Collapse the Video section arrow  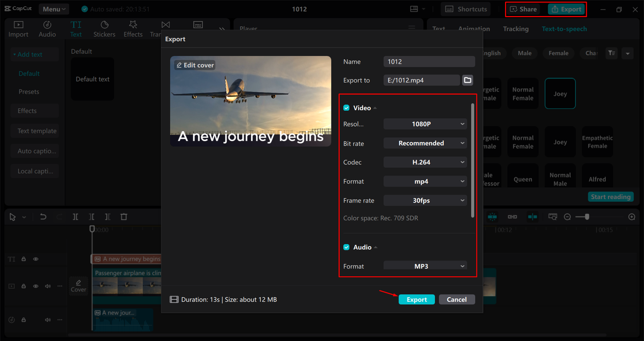[x=375, y=108]
